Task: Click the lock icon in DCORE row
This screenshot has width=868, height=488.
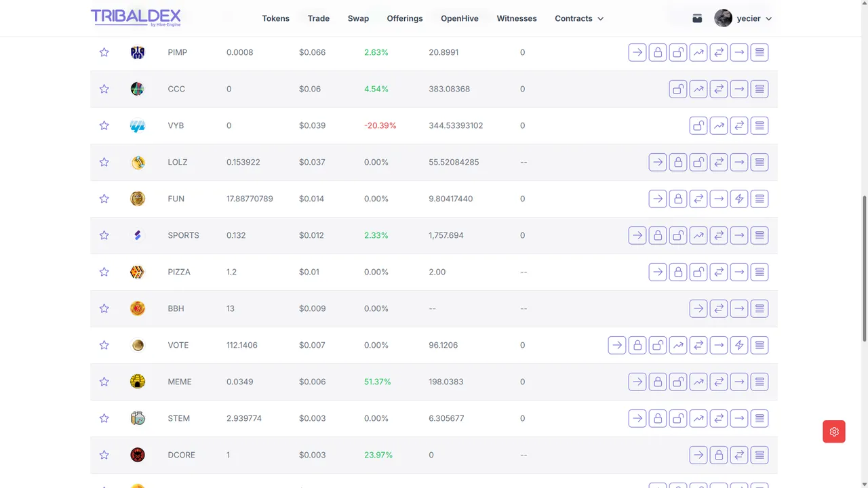Action: 719,455
